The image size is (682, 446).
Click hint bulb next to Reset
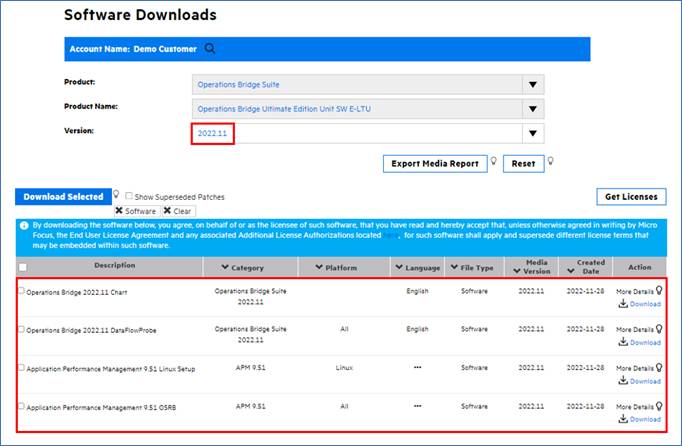(x=551, y=161)
